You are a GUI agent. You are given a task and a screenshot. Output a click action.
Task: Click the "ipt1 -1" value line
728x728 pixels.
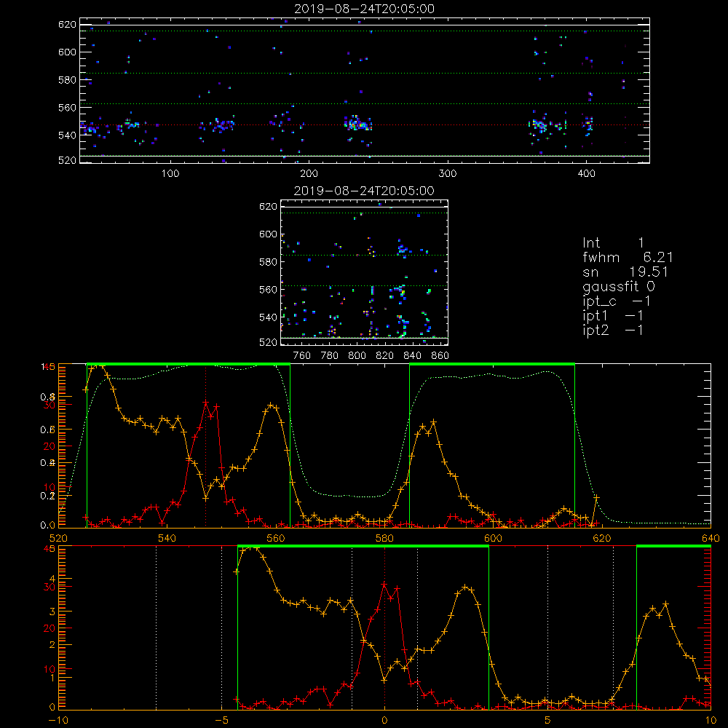(613, 316)
